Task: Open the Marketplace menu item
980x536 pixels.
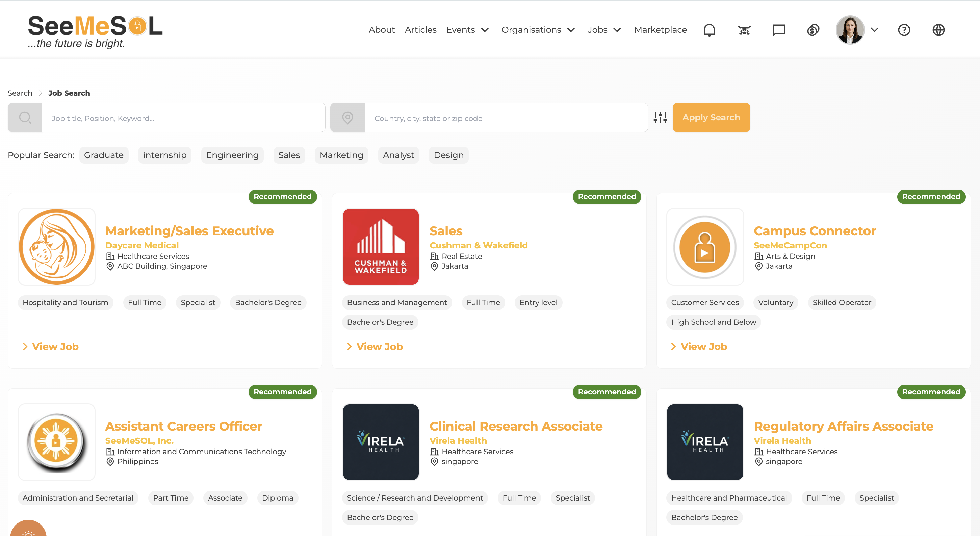Action: tap(660, 30)
